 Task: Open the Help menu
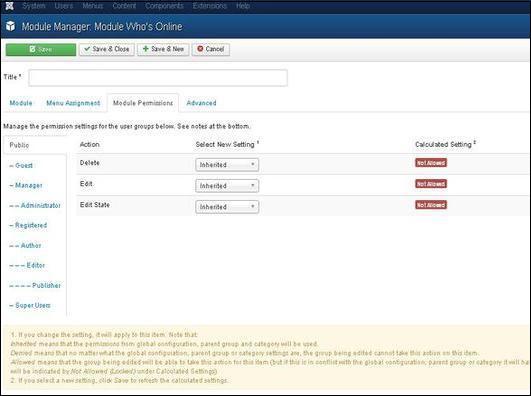243,6
